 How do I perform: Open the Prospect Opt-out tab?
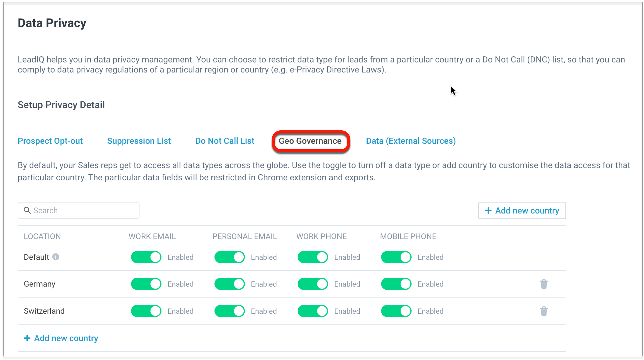click(x=50, y=141)
